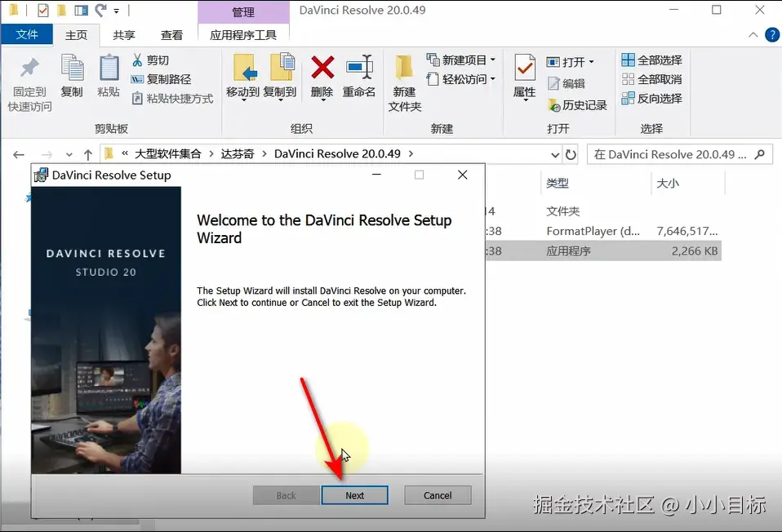Click the Refresh button beside address bar
Viewport: 782px width, 532px height.
coord(571,154)
